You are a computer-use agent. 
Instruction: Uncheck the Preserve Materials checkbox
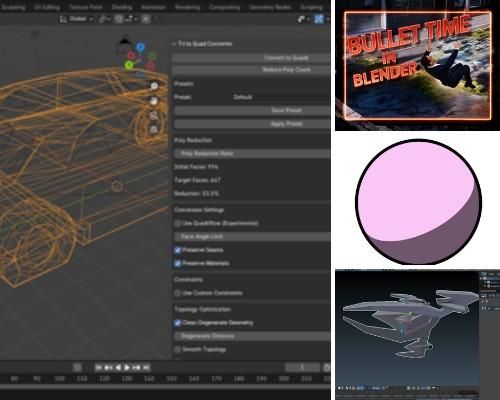pos(178,263)
